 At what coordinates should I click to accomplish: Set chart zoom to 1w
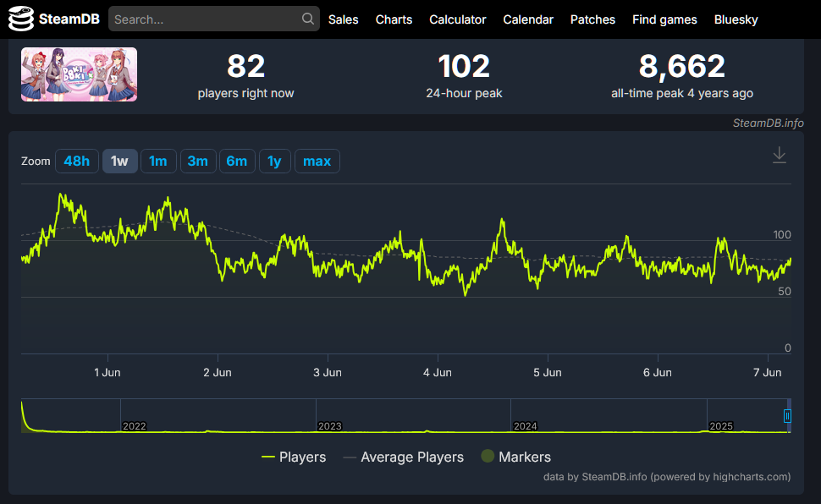point(120,162)
